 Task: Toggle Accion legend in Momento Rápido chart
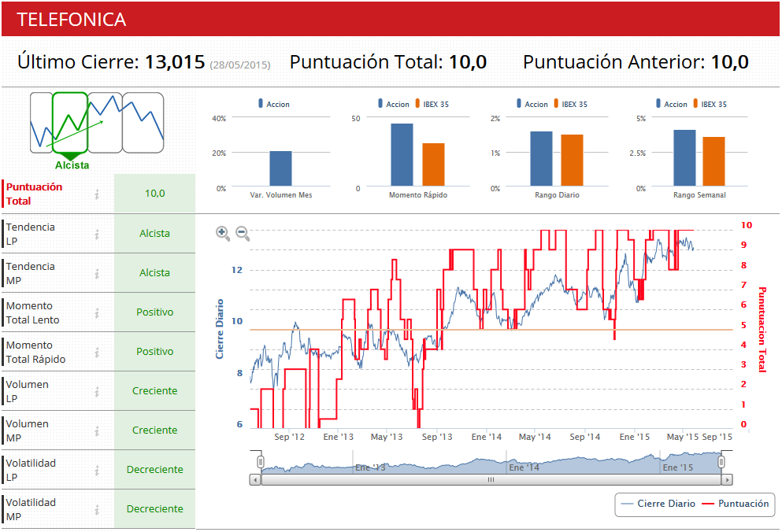point(394,104)
